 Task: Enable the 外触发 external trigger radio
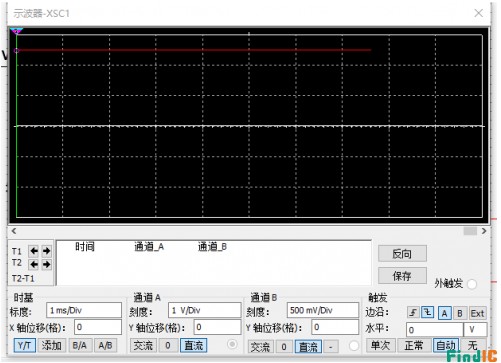click(x=472, y=284)
